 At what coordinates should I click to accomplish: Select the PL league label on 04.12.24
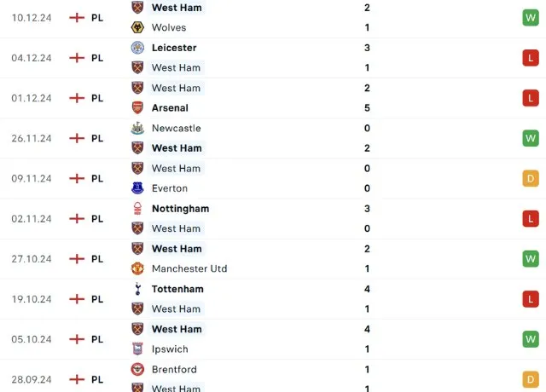(97, 58)
